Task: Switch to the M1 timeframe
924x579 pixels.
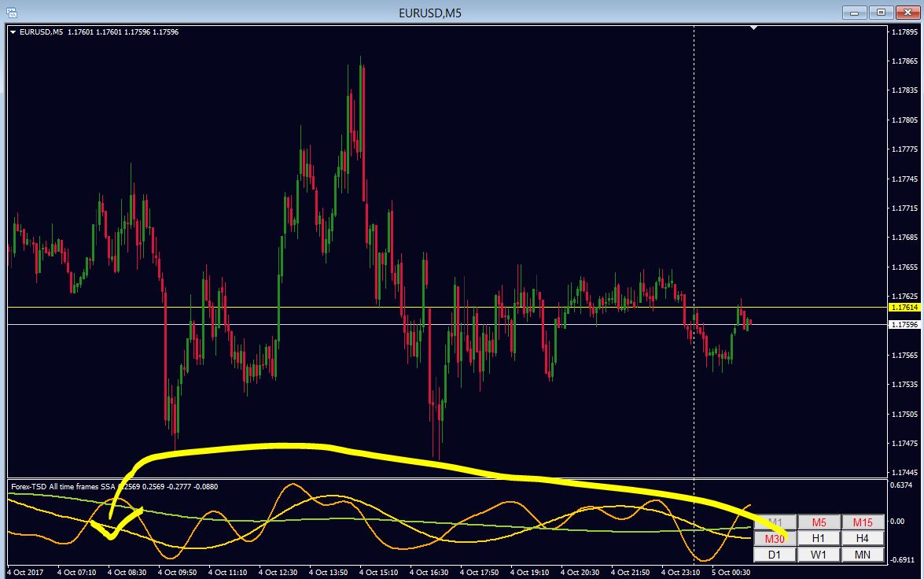Action: click(x=775, y=522)
